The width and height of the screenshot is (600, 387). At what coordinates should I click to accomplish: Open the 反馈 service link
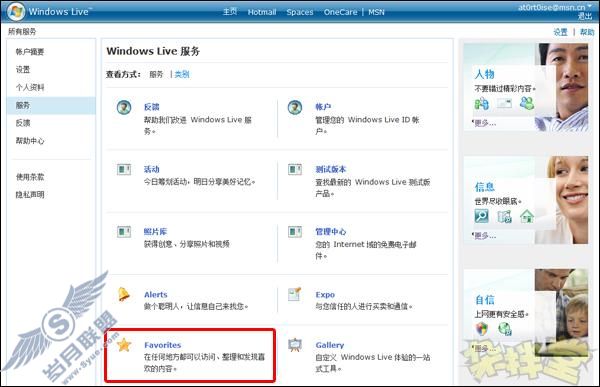(152, 107)
